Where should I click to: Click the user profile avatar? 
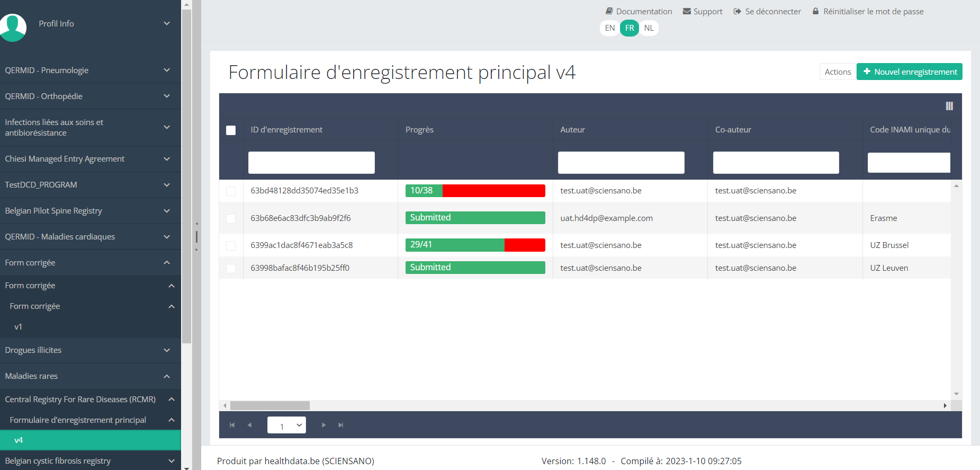[x=13, y=26]
